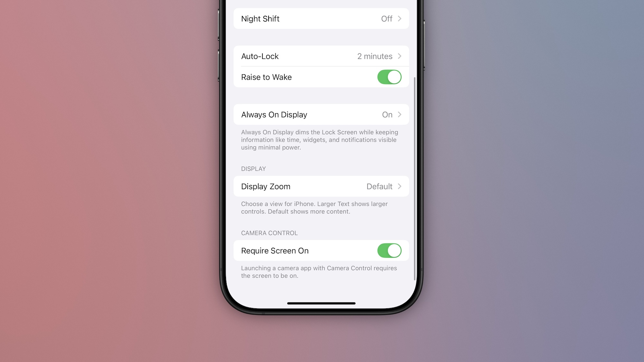The width and height of the screenshot is (644, 362).
Task: View the Night Shift Off status
Action: (x=386, y=18)
